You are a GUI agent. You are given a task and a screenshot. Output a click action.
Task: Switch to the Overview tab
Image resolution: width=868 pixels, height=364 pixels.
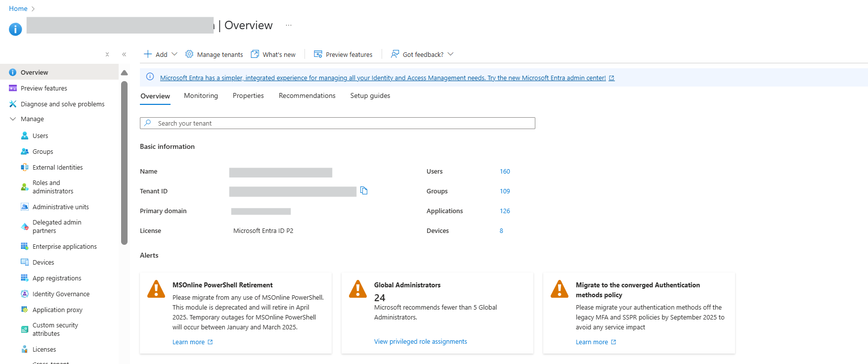155,96
